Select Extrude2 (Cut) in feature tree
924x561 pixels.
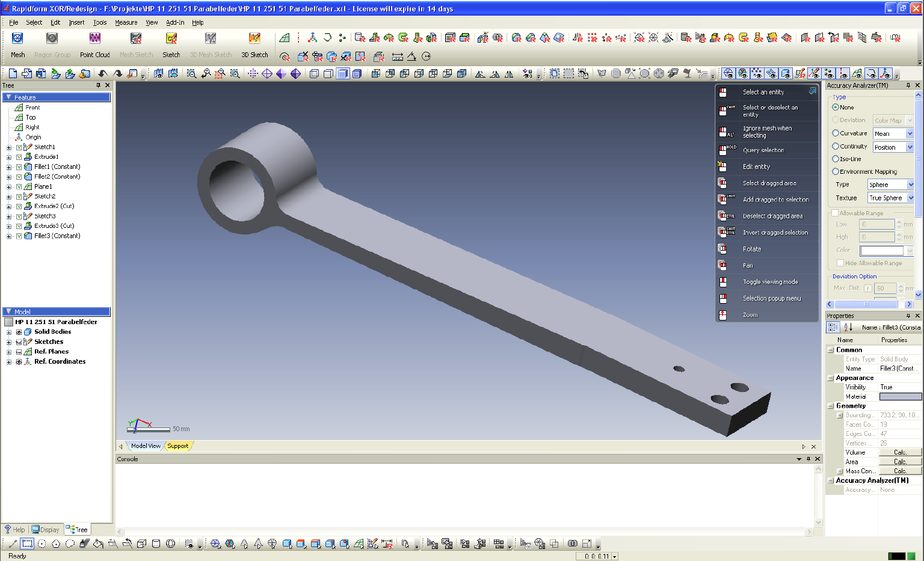click(54, 206)
